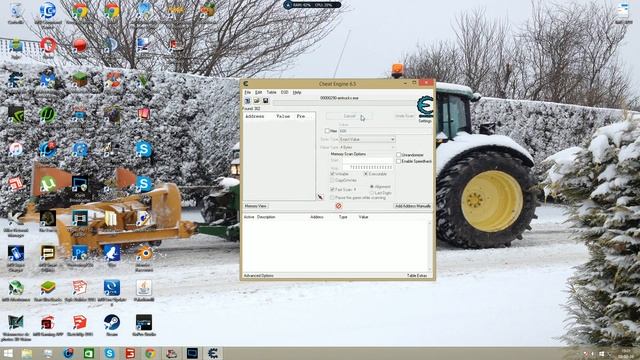Click the Windows Start button

[8, 353]
